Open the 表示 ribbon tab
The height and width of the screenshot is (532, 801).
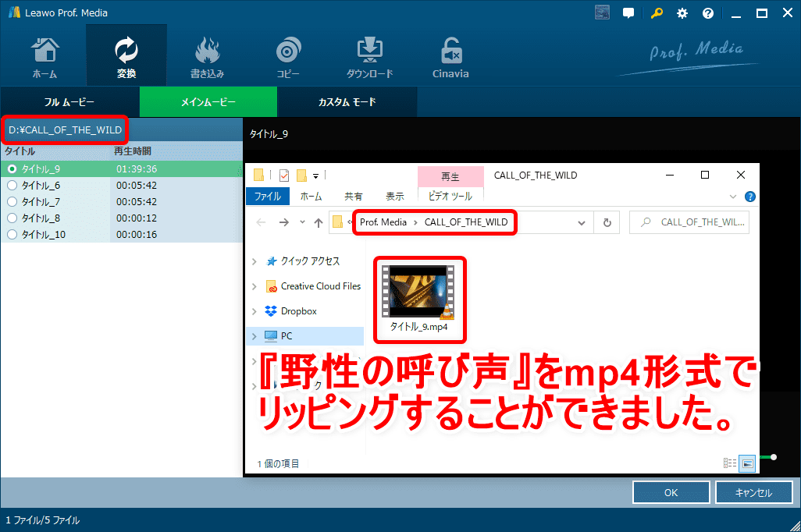point(394,196)
